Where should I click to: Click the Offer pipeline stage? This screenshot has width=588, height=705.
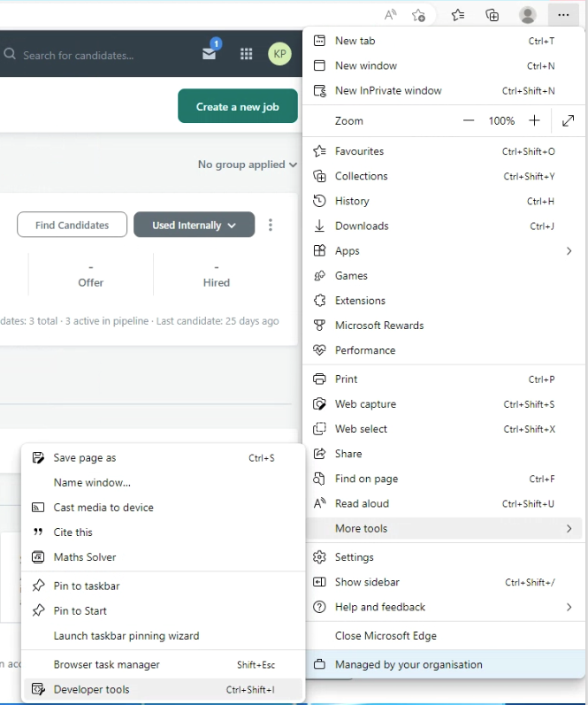coord(91,275)
